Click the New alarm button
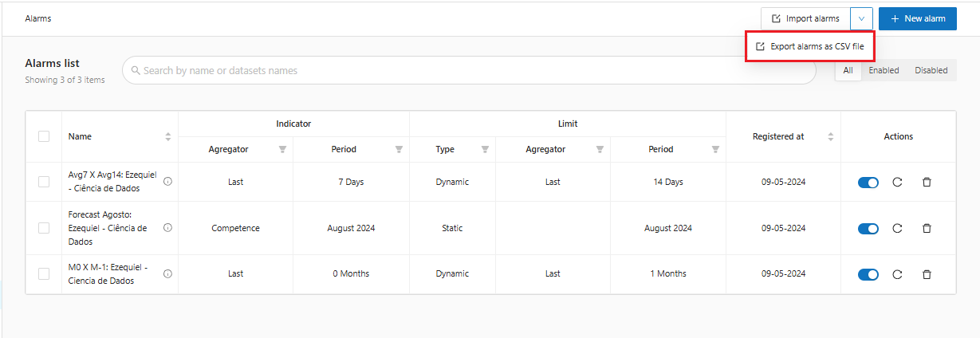 (917, 18)
